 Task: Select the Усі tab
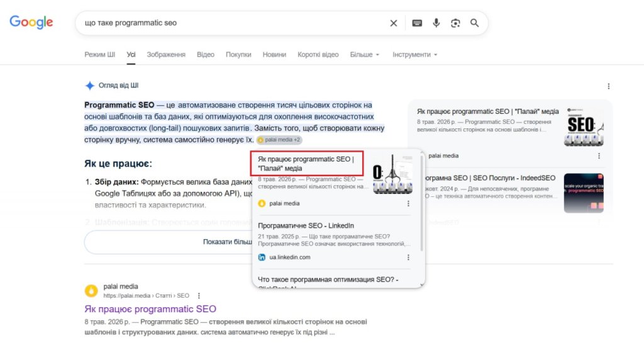click(131, 55)
